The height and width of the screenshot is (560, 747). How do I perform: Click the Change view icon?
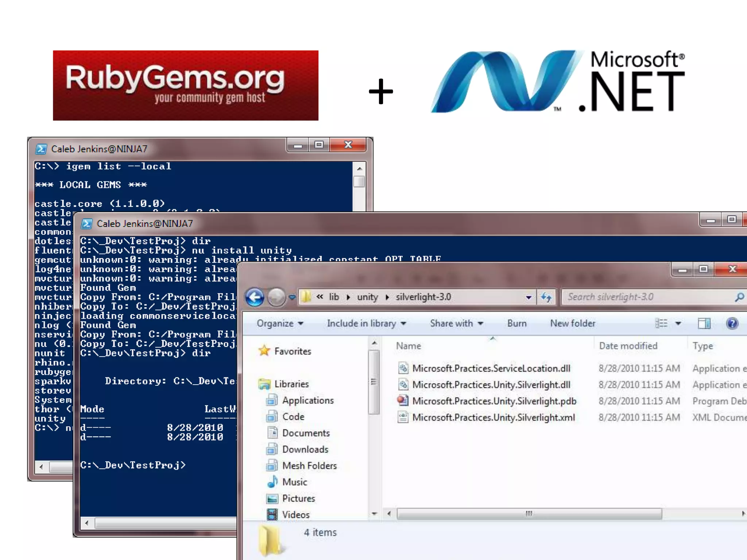[x=661, y=323]
